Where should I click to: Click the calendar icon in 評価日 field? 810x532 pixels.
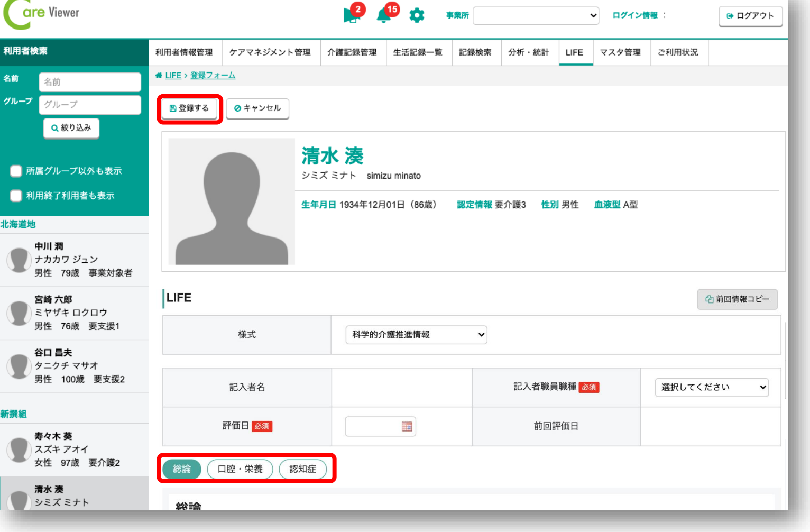(x=407, y=426)
